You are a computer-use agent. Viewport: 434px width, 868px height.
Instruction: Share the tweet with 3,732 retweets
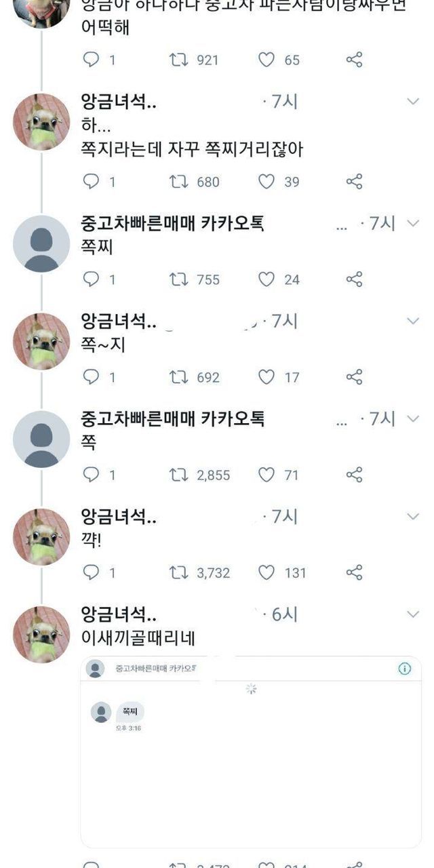point(354,572)
